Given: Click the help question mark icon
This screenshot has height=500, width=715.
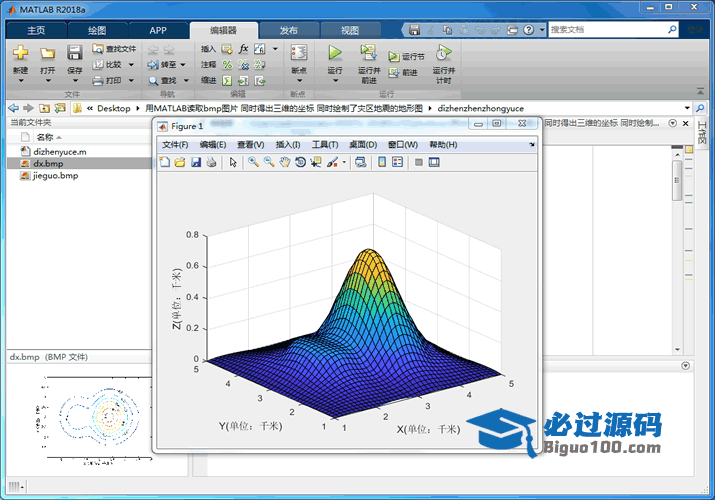Looking at the screenshot, I should pos(528,30).
